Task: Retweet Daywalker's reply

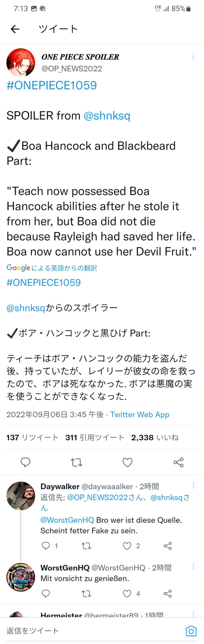Action: point(86,546)
